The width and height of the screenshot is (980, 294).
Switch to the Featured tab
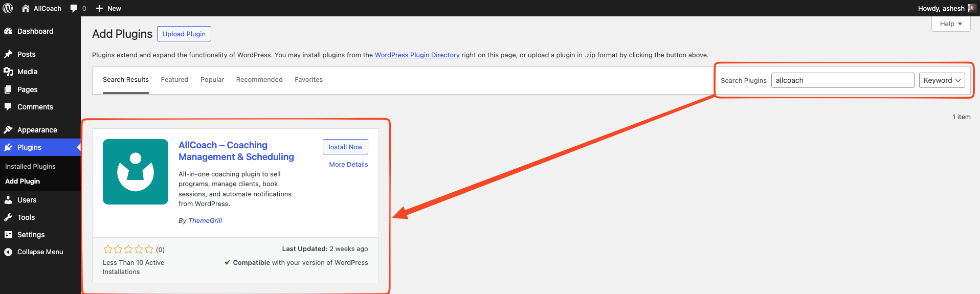tap(174, 80)
